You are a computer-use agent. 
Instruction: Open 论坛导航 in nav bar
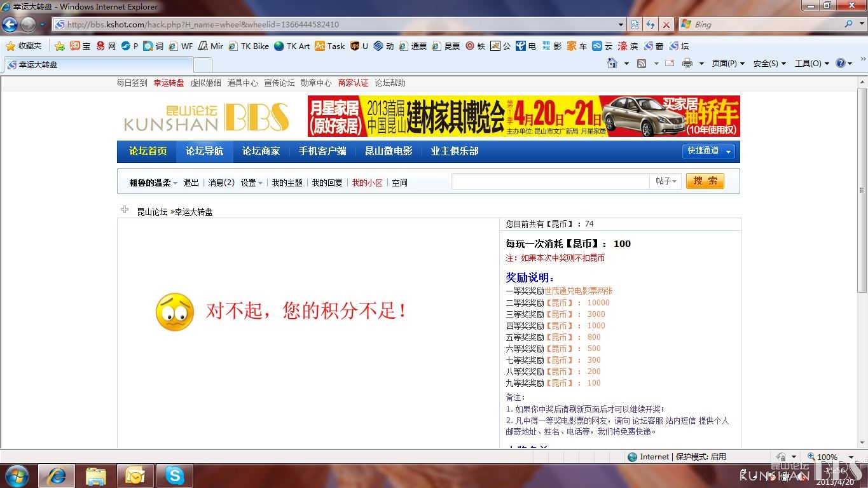click(x=205, y=151)
